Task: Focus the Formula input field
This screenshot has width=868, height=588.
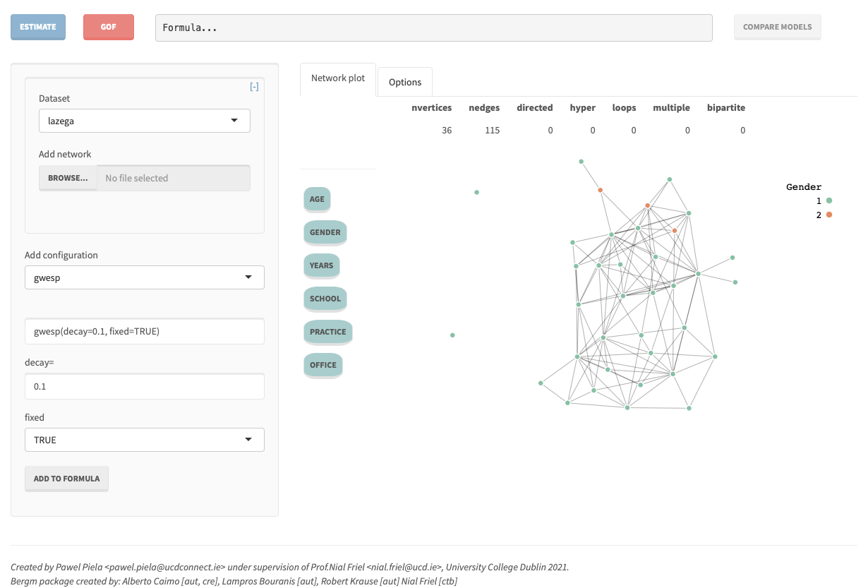Action: (x=433, y=28)
